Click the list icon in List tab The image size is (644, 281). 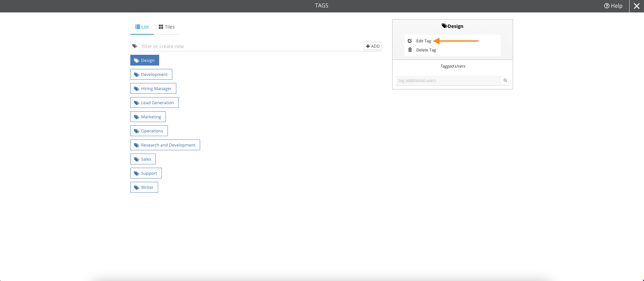pyautogui.click(x=138, y=27)
